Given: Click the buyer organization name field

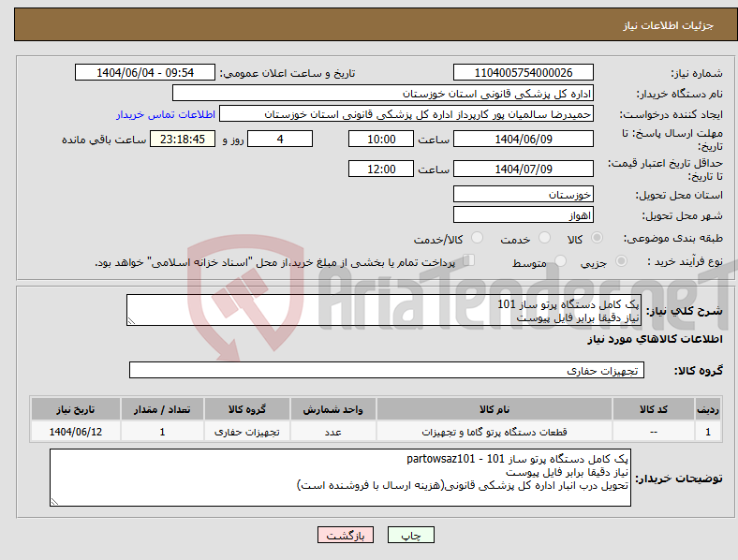Looking at the screenshot, I should [383, 93].
